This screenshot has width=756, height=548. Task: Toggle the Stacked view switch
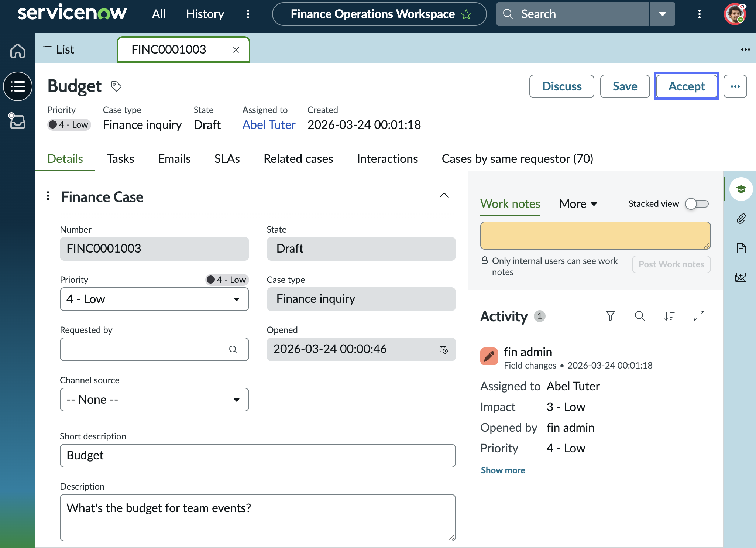[x=697, y=204]
